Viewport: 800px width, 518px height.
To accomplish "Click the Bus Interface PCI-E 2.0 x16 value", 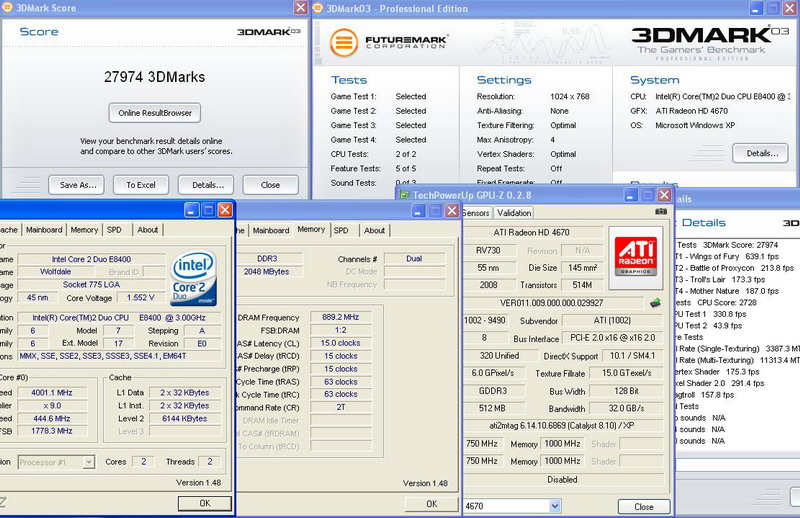I will click(612, 338).
